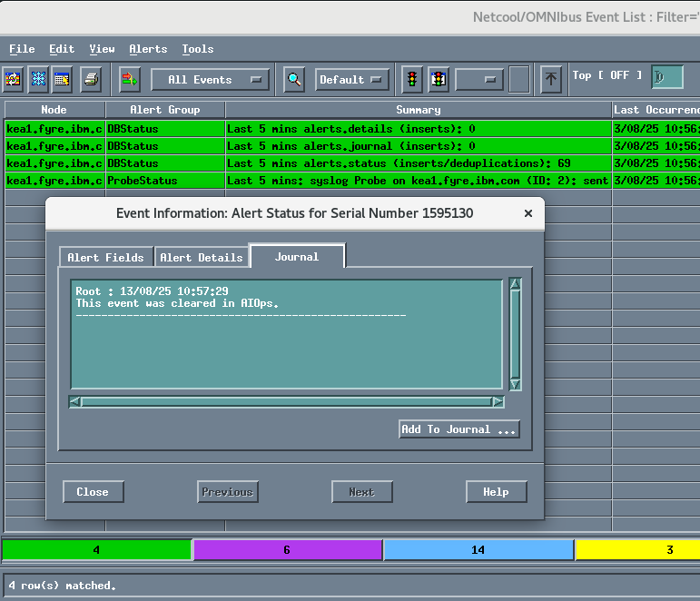
Task: Open the Edit menu
Action: 62,49
